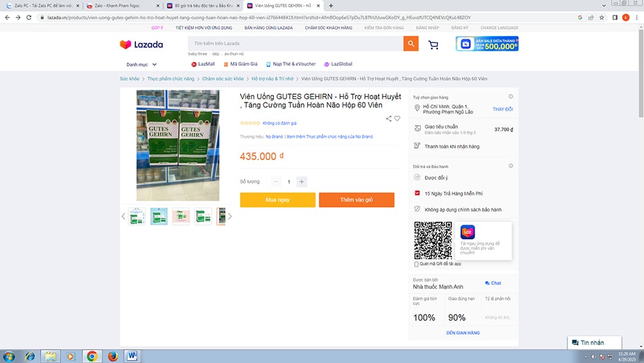Click TIẾT KIỆM HƠN VỚI ỨNG DỤNG

[204, 28]
